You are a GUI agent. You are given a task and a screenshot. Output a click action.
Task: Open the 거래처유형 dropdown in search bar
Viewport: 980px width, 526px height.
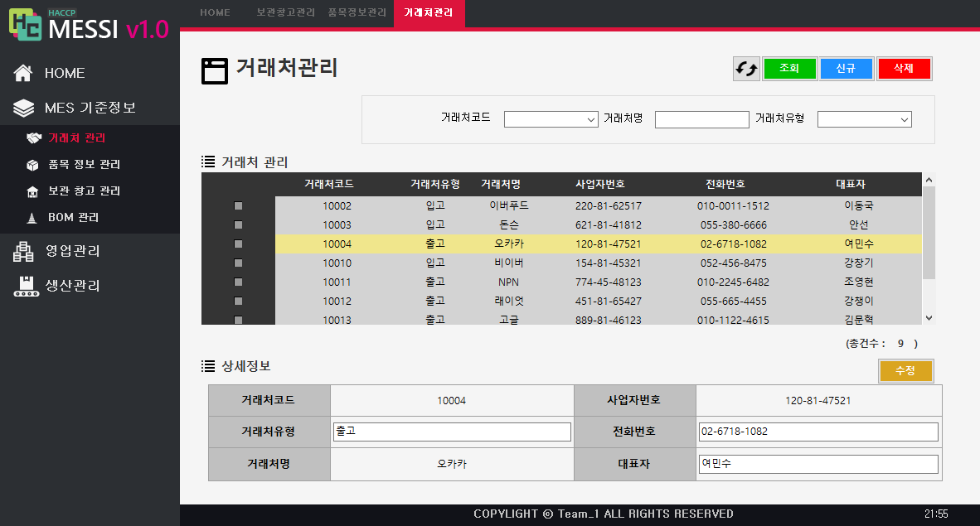coord(864,118)
